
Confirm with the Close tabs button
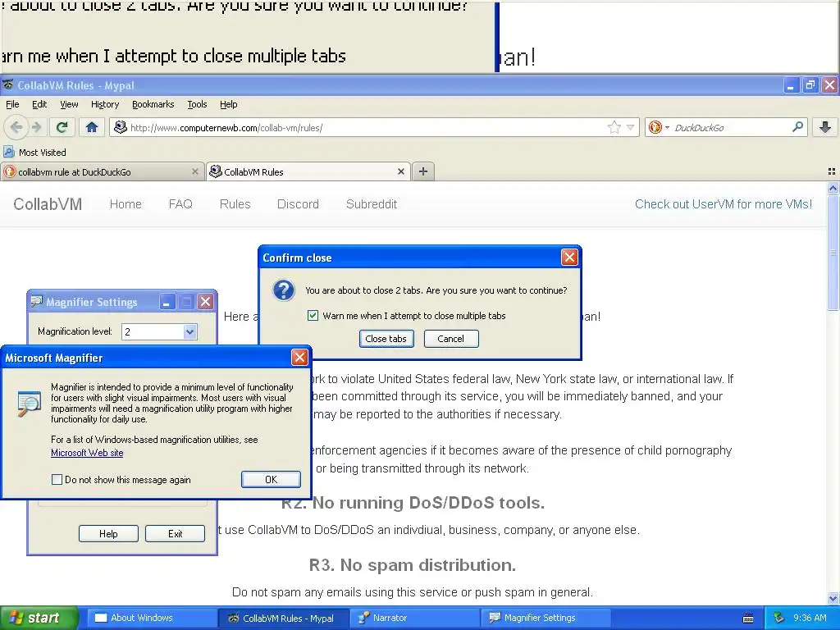(x=386, y=339)
